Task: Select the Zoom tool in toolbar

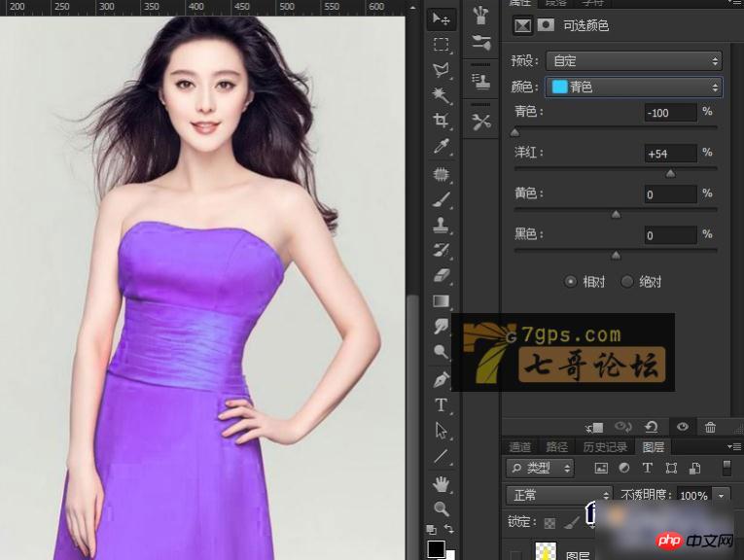Action: tap(441, 508)
